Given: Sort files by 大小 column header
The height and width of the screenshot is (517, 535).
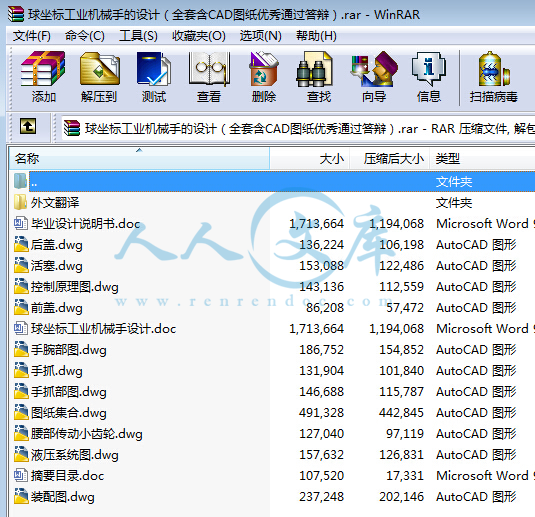Looking at the screenshot, I should pyautogui.click(x=310, y=158).
